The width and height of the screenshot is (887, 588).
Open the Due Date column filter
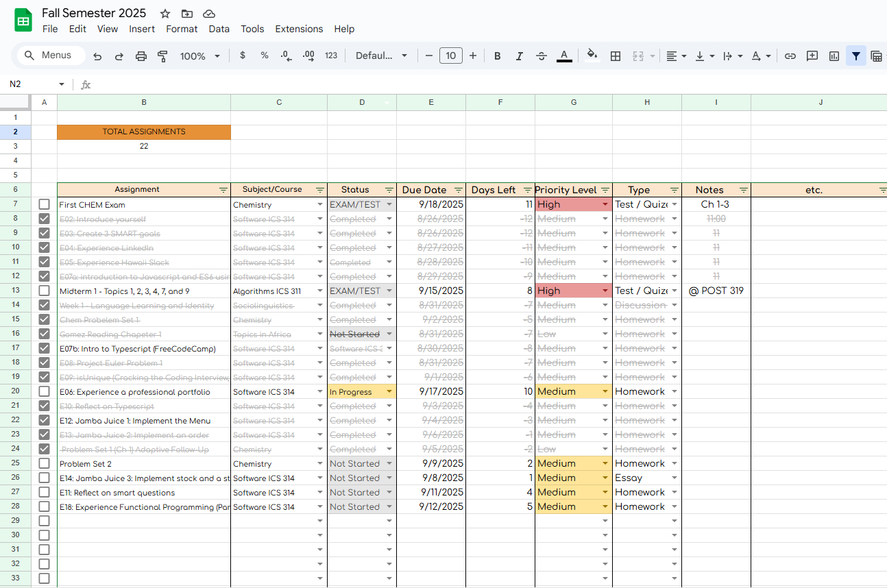tap(458, 190)
